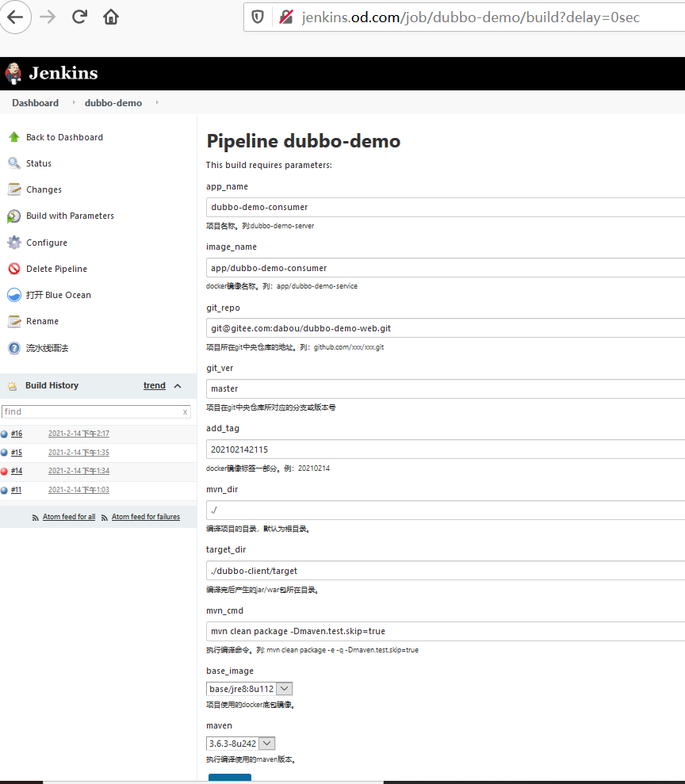Collapse the Build History panel chevron
This screenshot has width=685, height=784.
point(178,386)
